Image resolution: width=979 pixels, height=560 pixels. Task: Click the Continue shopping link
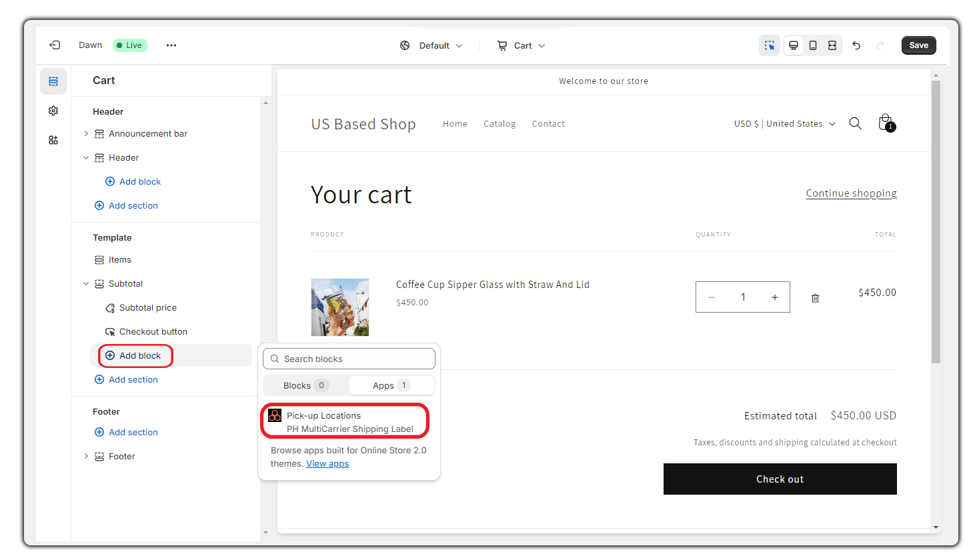pyautogui.click(x=851, y=193)
